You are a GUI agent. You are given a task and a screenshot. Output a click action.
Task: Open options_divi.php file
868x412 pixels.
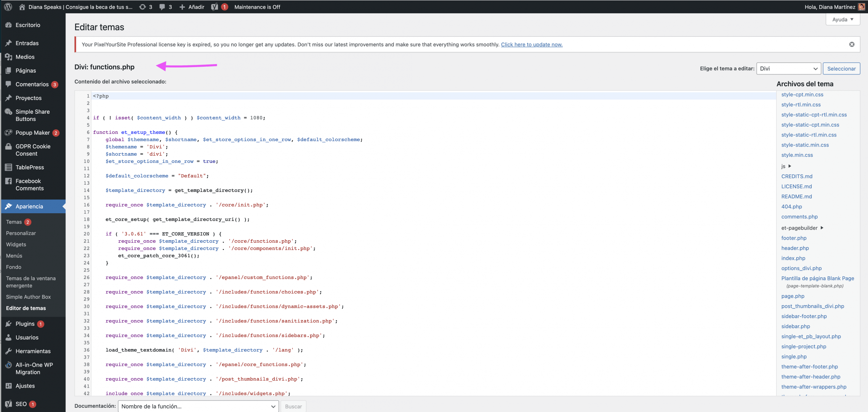[x=801, y=268]
